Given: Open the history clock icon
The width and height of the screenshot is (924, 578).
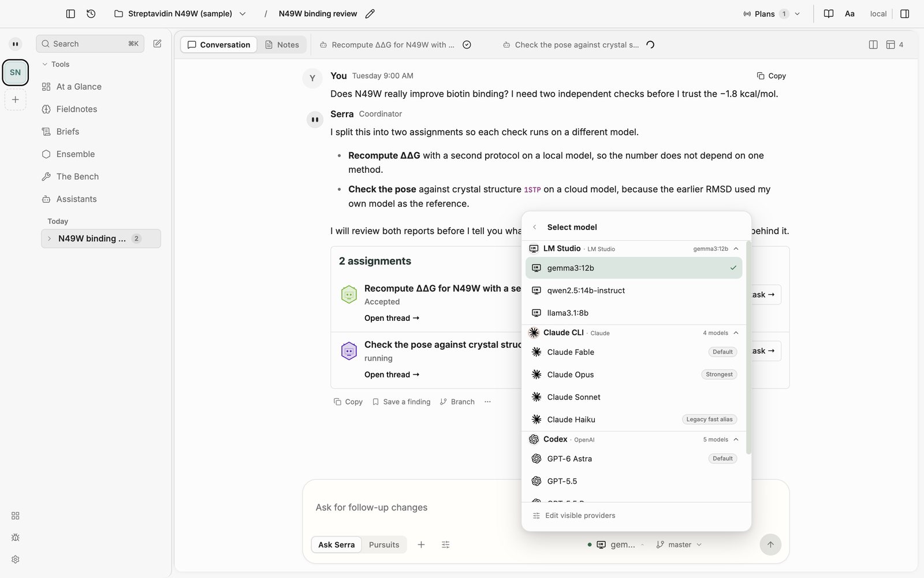Looking at the screenshot, I should [91, 14].
